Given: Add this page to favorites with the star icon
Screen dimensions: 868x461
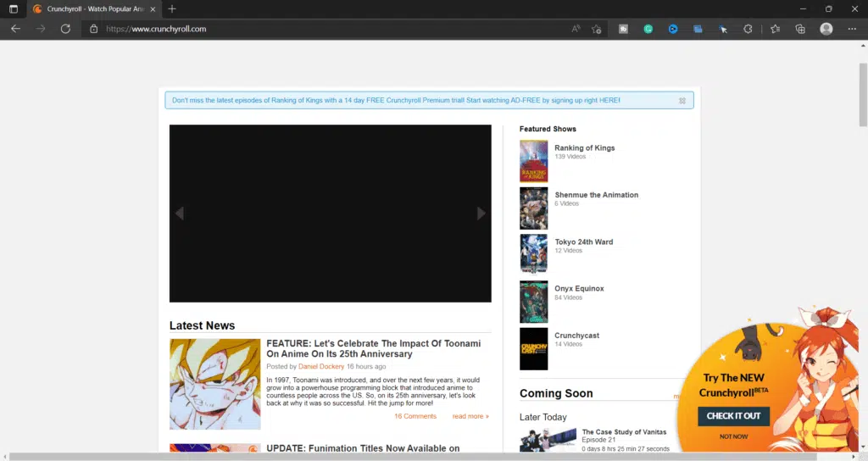Looking at the screenshot, I should point(596,29).
